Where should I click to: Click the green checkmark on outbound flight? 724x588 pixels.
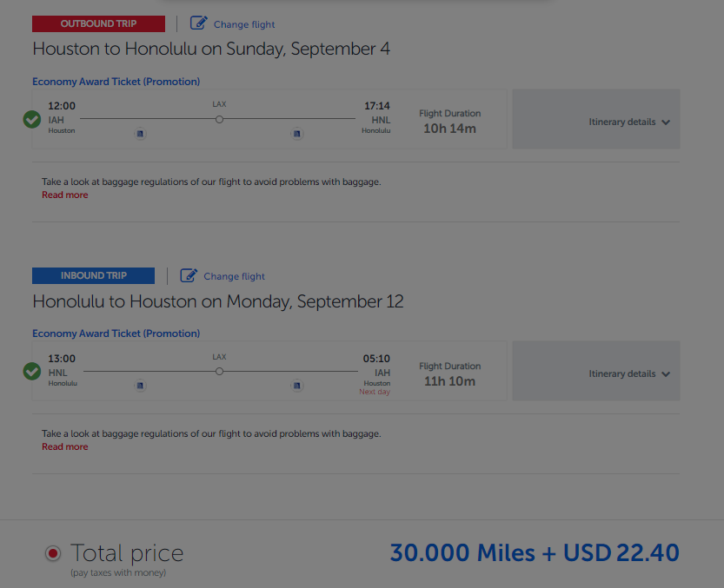[31, 119]
